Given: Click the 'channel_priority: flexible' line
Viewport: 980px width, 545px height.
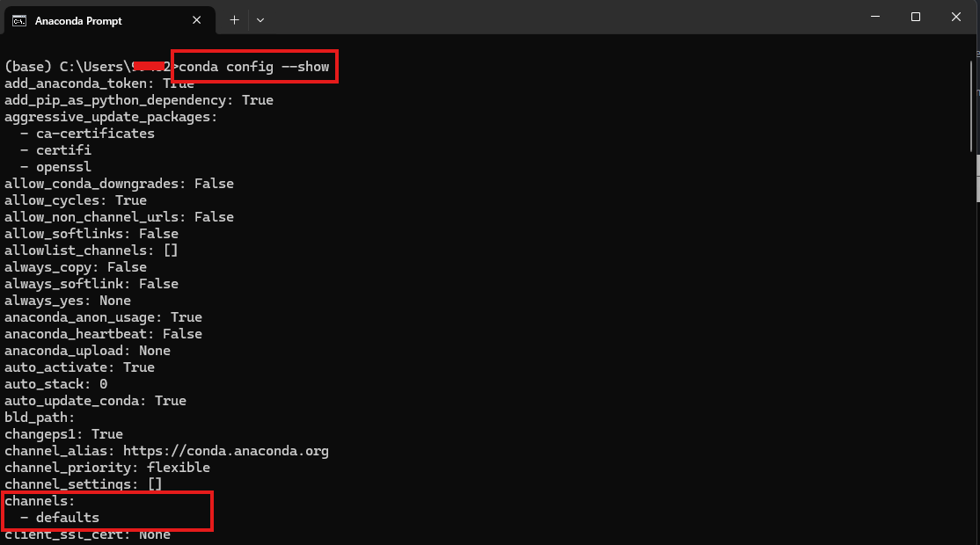Looking at the screenshot, I should tap(106, 468).
